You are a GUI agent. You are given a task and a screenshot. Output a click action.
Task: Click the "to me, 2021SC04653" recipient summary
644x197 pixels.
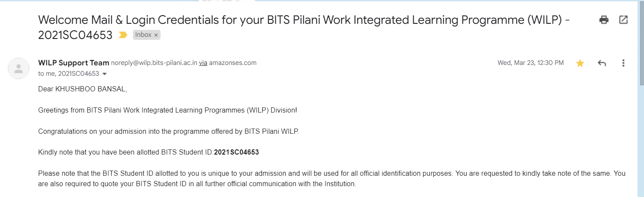[x=68, y=74]
